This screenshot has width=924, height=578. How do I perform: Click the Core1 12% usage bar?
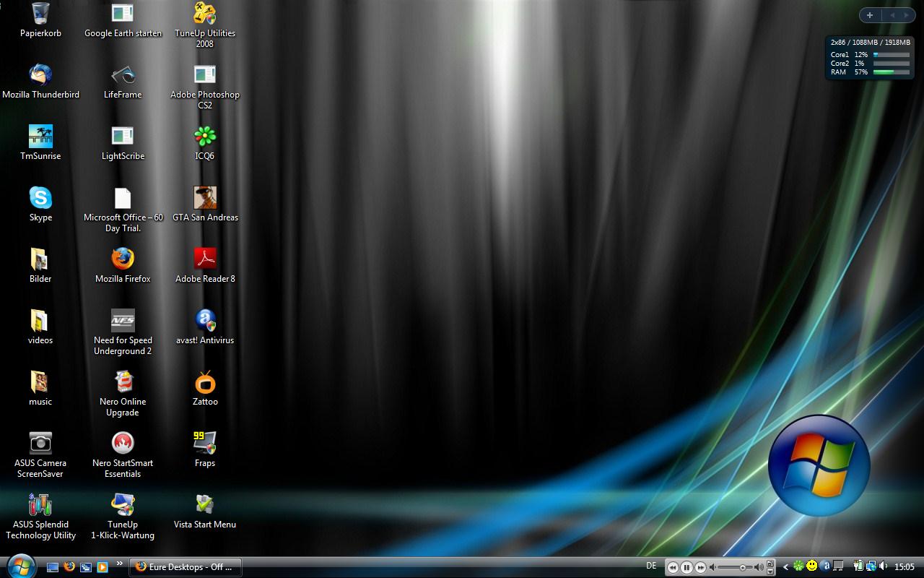click(x=891, y=55)
